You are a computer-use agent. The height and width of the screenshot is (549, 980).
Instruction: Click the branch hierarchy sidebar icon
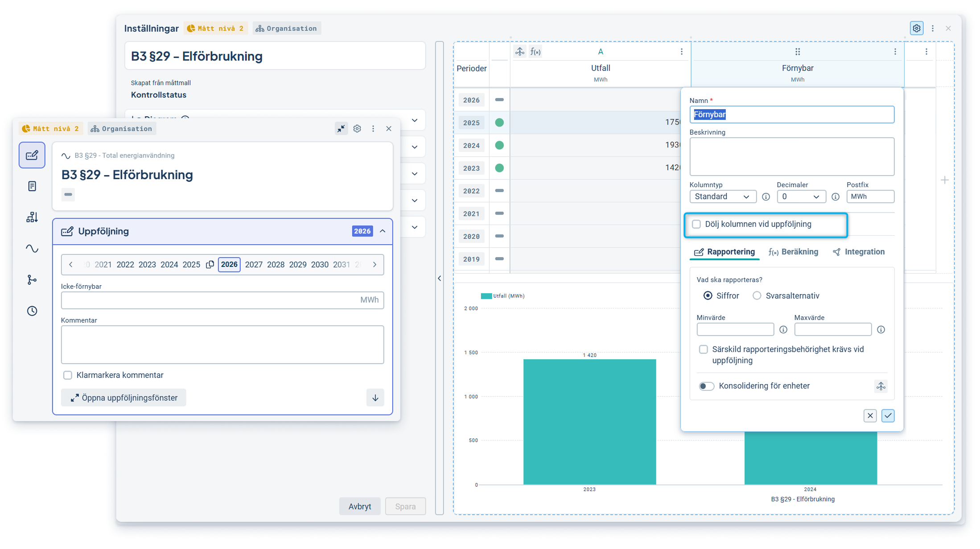pyautogui.click(x=32, y=279)
